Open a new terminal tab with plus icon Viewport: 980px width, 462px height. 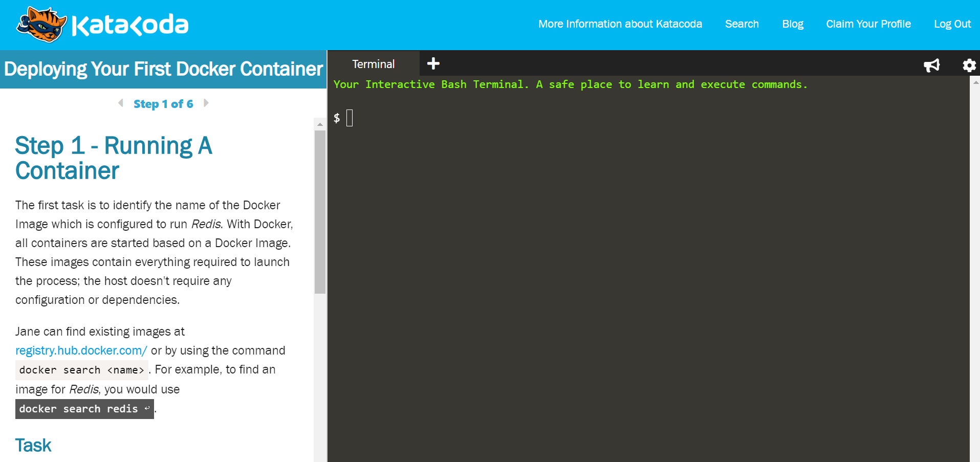coord(433,63)
